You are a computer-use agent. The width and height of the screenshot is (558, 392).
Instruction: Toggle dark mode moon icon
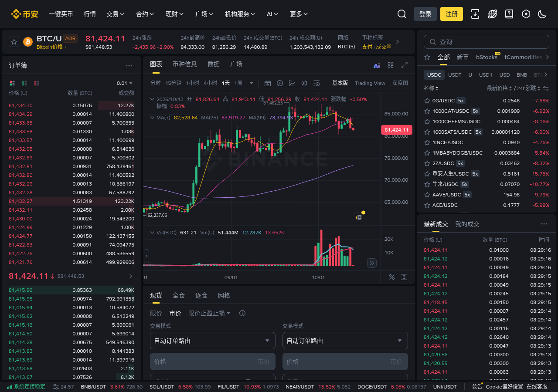[542, 14]
